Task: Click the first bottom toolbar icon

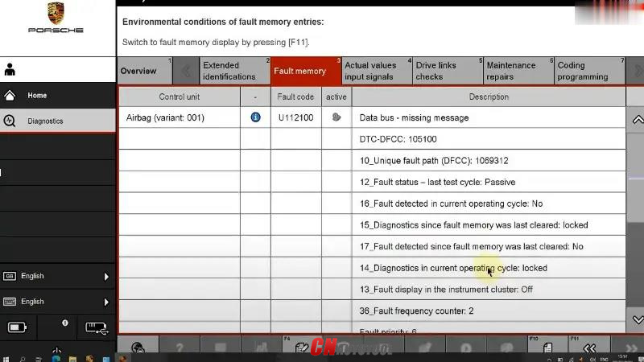Action: (x=138, y=348)
